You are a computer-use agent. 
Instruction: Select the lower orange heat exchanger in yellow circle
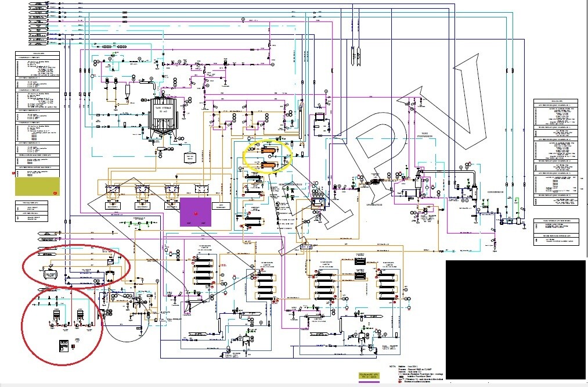[269, 164]
